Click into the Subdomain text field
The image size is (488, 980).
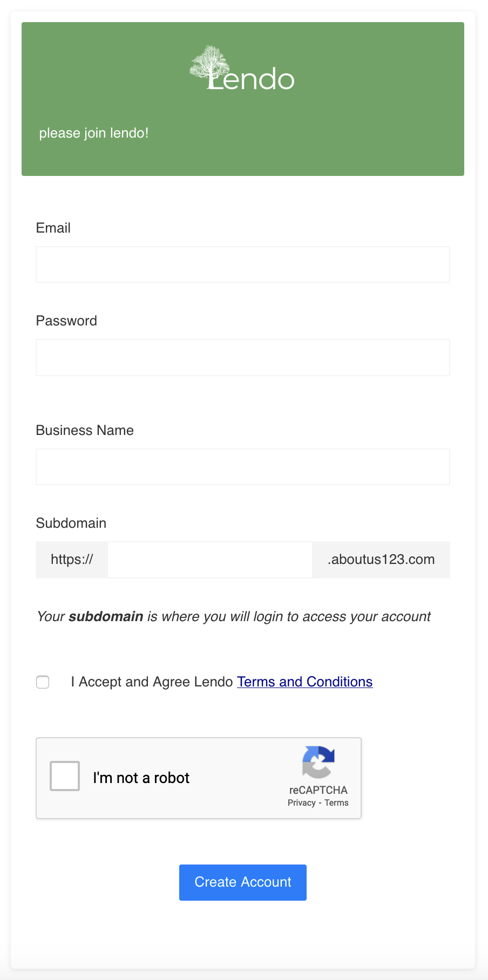pyautogui.click(x=210, y=560)
